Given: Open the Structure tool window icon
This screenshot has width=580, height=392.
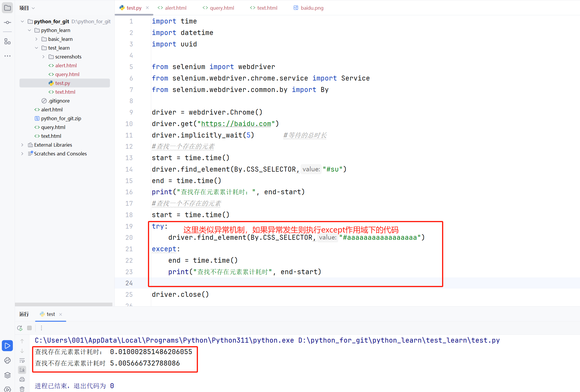Looking at the screenshot, I should tap(7, 42).
